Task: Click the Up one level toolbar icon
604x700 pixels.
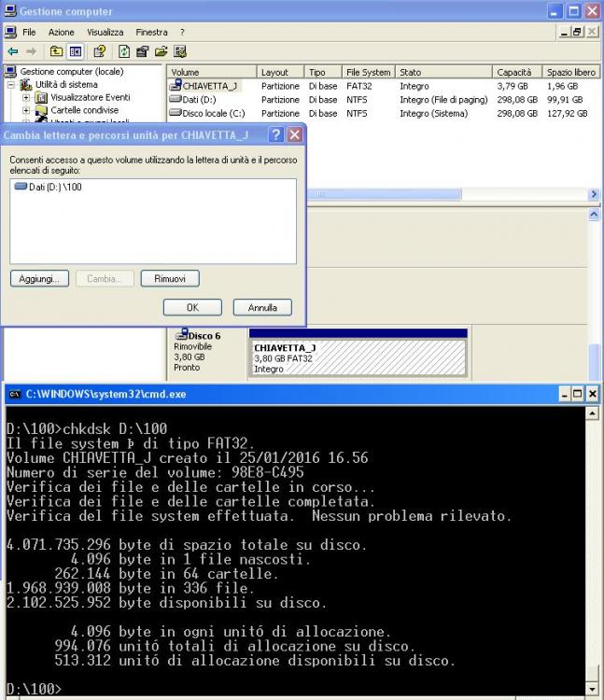Action: (x=56, y=51)
